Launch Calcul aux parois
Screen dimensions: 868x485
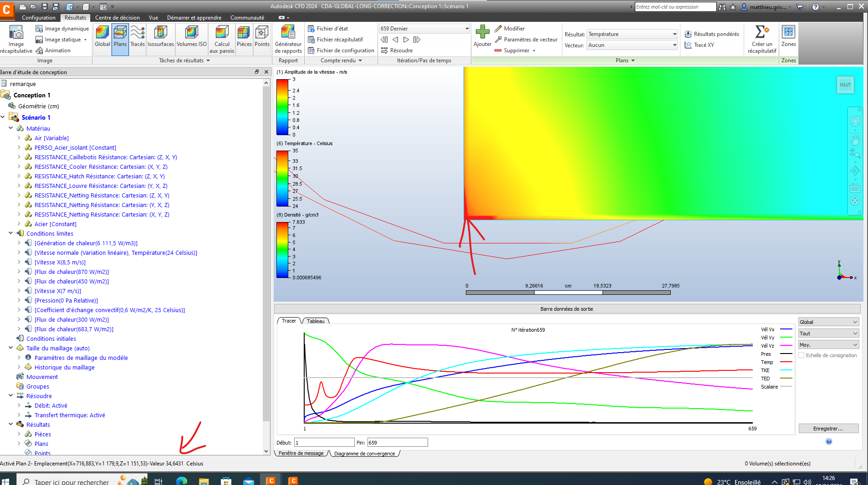222,40
